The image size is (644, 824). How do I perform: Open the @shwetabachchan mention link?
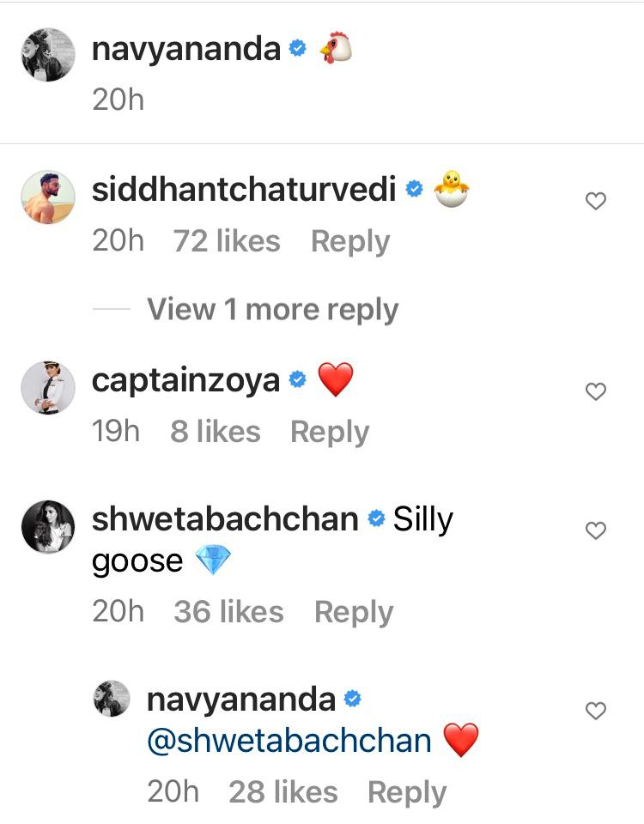[x=289, y=741]
